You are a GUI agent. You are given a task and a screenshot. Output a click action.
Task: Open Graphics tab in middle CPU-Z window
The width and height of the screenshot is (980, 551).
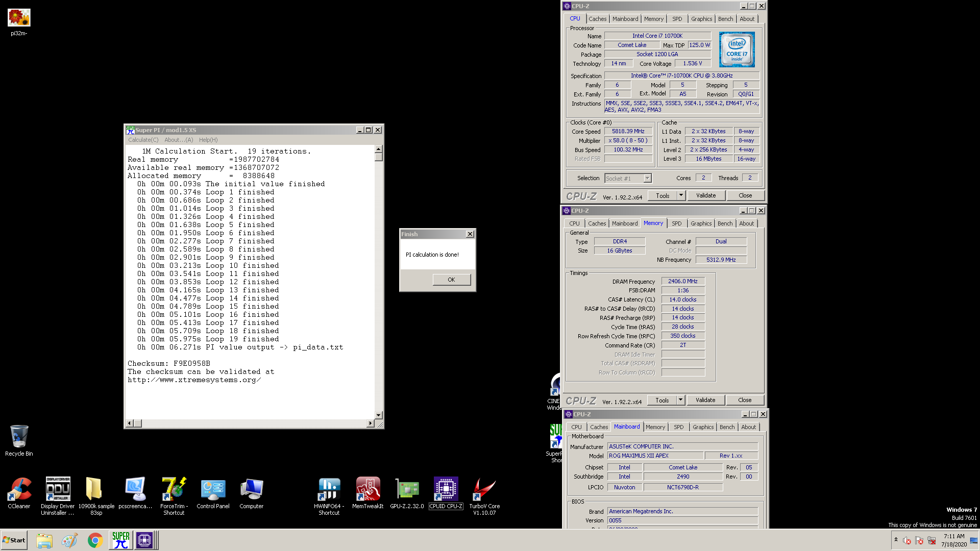click(x=701, y=223)
